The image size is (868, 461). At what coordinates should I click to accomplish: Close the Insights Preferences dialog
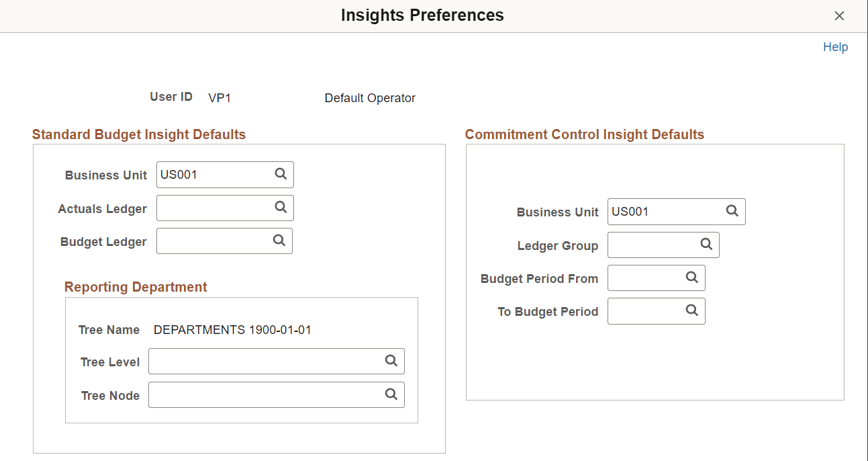(x=839, y=15)
